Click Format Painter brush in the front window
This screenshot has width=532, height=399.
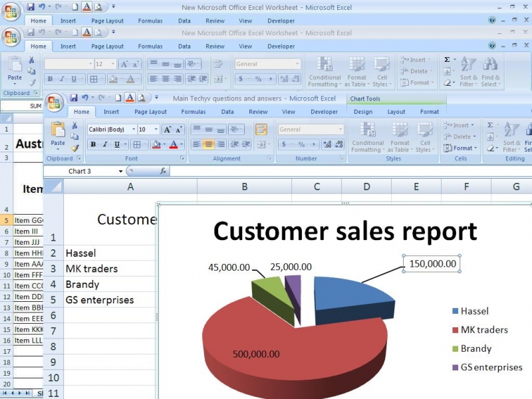click(74, 148)
